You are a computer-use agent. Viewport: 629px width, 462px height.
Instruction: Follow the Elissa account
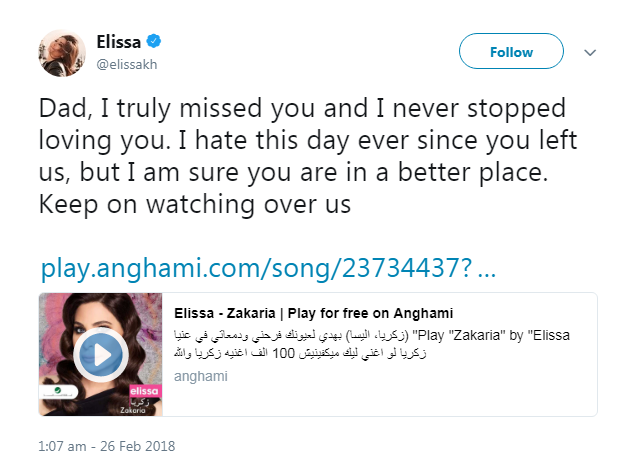coord(511,51)
